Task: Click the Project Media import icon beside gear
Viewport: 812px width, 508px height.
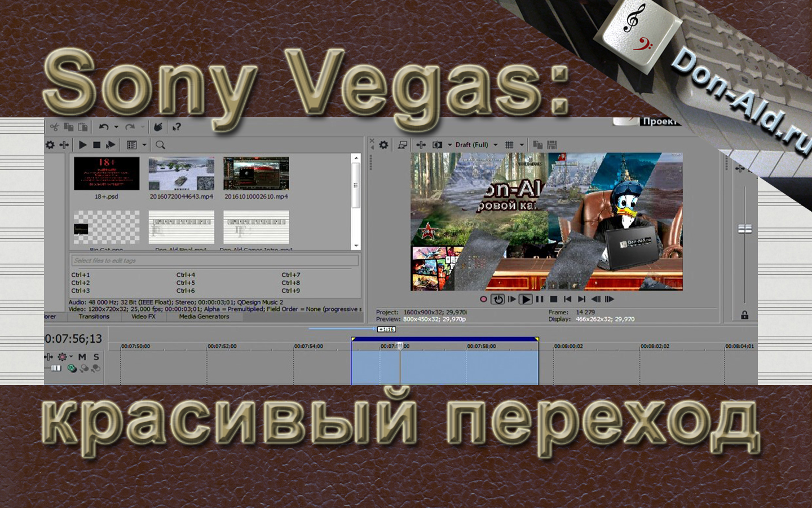Action: [x=64, y=145]
